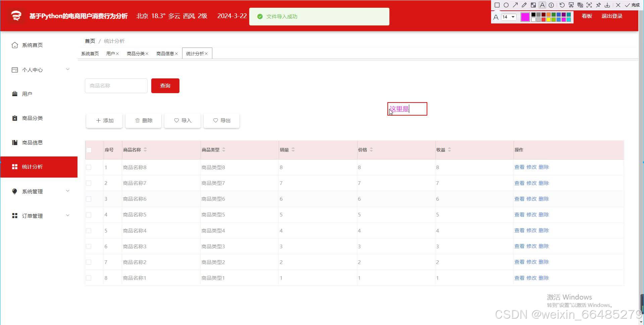Viewport: 644px width, 325px height.
Task: Click 修改 for 商品名称6
Action: 532,199
